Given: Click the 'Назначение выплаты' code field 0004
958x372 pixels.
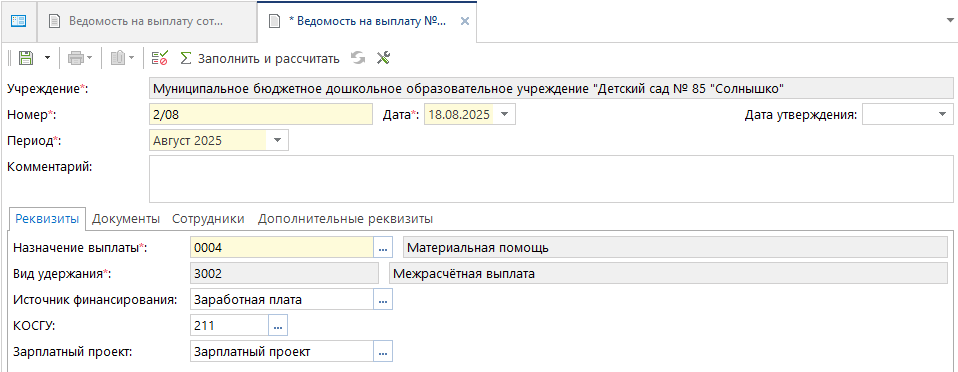Looking at the screenshot, I should tap(282, 248).
